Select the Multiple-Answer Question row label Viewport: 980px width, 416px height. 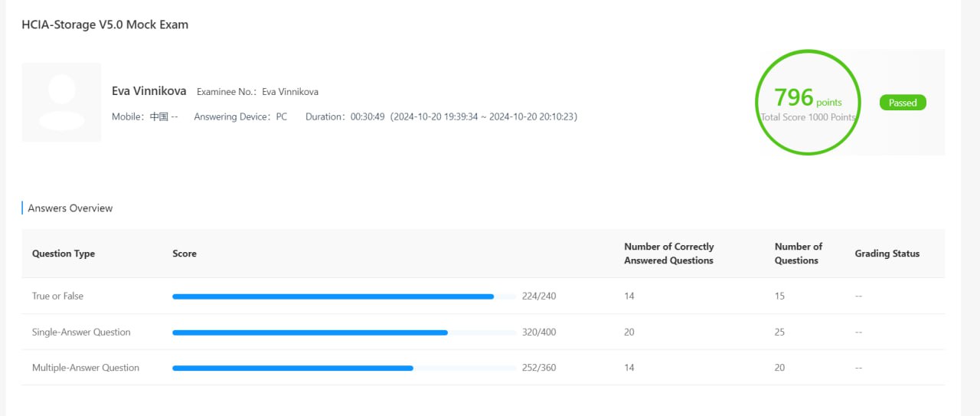(x=86, y=369)
